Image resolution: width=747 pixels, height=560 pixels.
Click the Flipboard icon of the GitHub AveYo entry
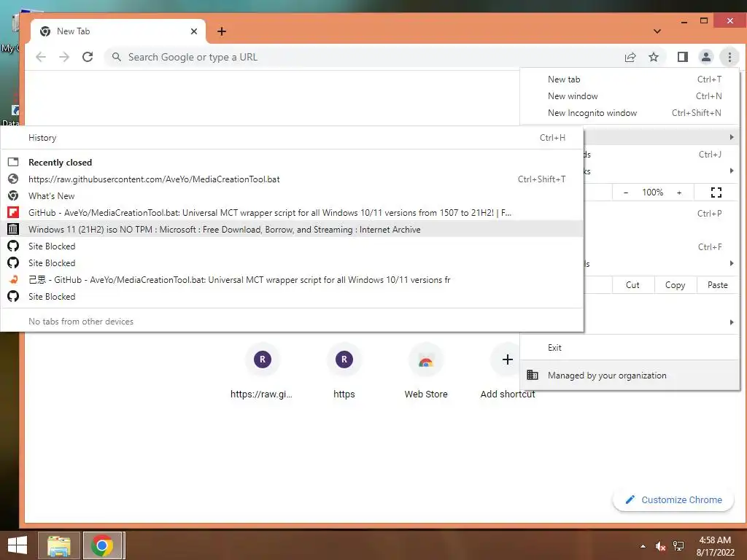point(13,212)
